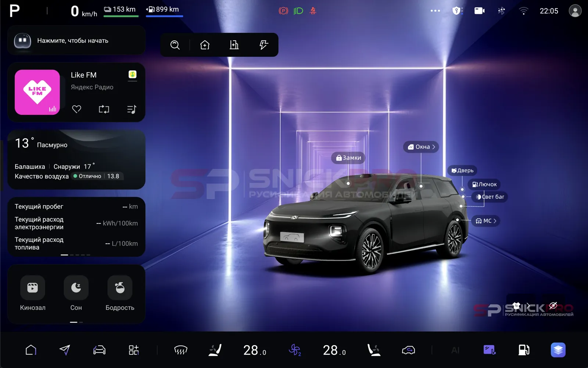Toggle the right seat ventilation control
The height and width of the screenshot is (368, 588).
[374, 350]
